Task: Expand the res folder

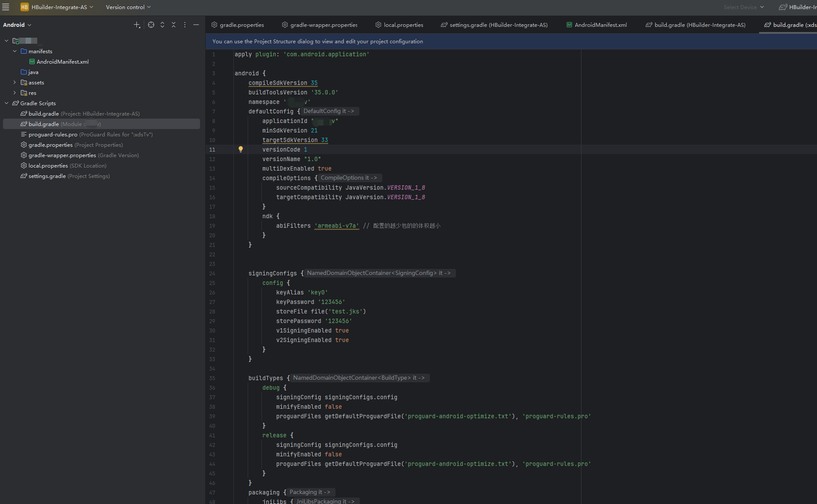Action: point(15,93)
